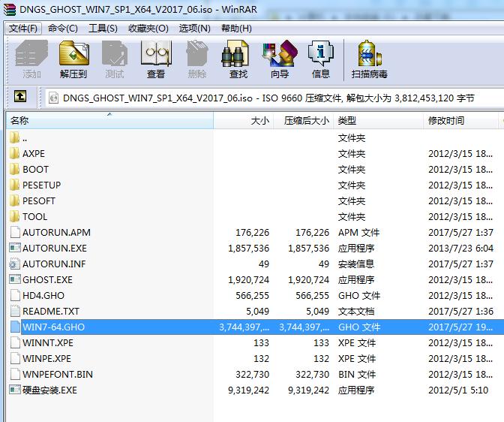Click the GHOST.EXE application icon
The height and width of the screenshot is (422, 504).
[15, 279]
